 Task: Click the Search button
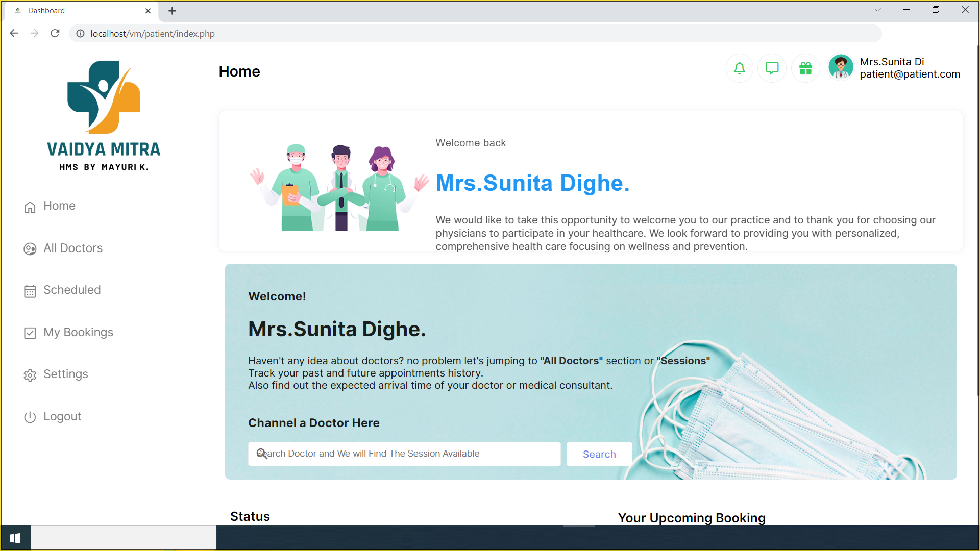click(x=599, y=454)
